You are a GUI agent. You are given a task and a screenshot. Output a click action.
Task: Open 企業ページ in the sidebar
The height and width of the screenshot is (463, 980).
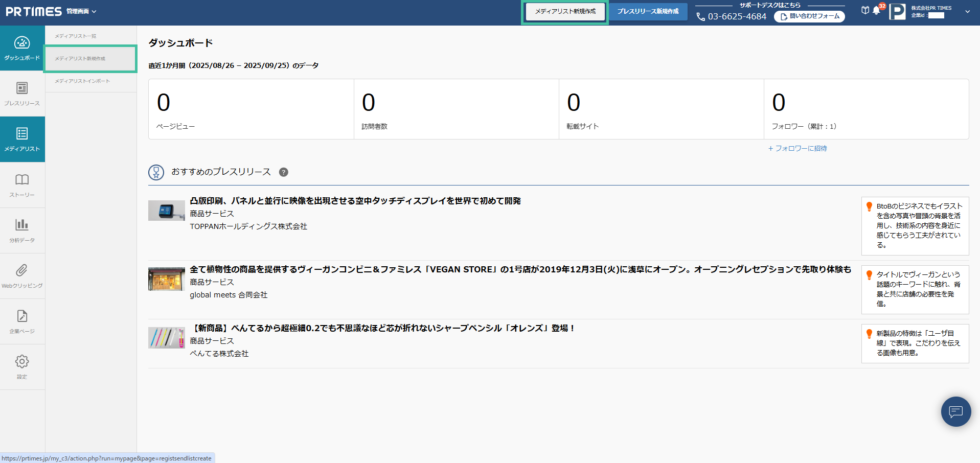coord(22,321)
